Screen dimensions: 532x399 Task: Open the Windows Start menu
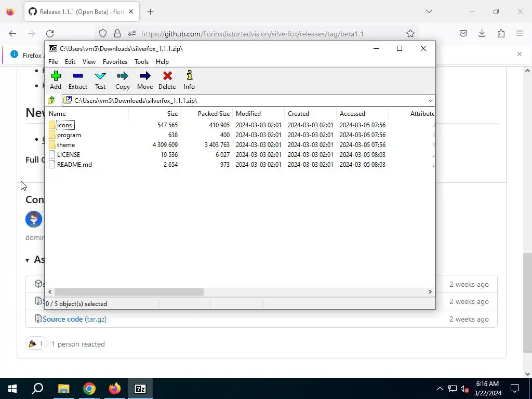pos(12,389)
